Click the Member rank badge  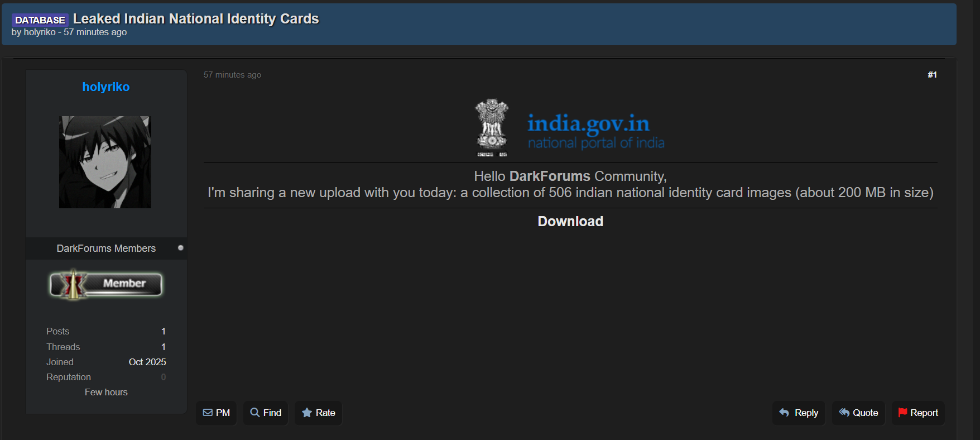pyautogui.click(x=106, y=284)
